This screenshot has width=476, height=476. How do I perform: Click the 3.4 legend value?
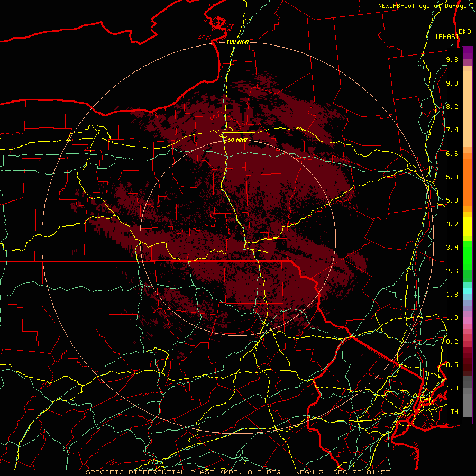(452, 248)
